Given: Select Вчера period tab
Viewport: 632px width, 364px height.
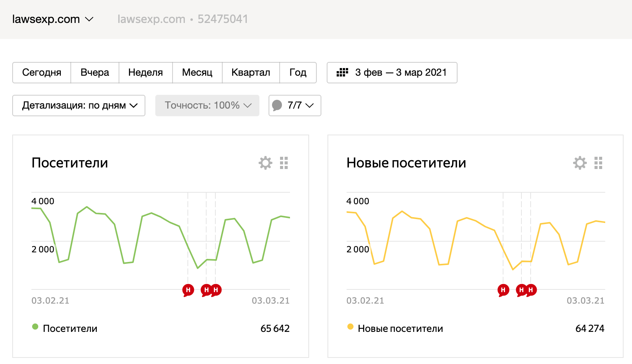Looking at the screenshot, I should pos(95,73).
